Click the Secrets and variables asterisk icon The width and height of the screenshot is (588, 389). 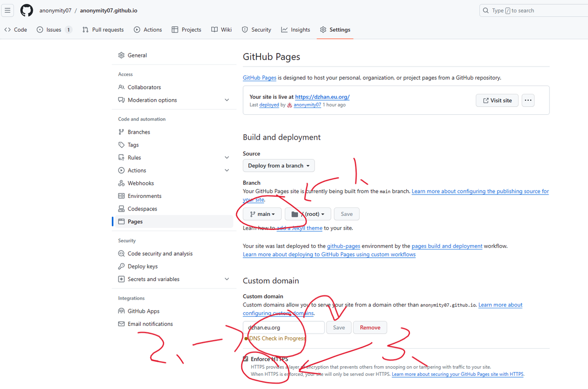tap(121, 279)
